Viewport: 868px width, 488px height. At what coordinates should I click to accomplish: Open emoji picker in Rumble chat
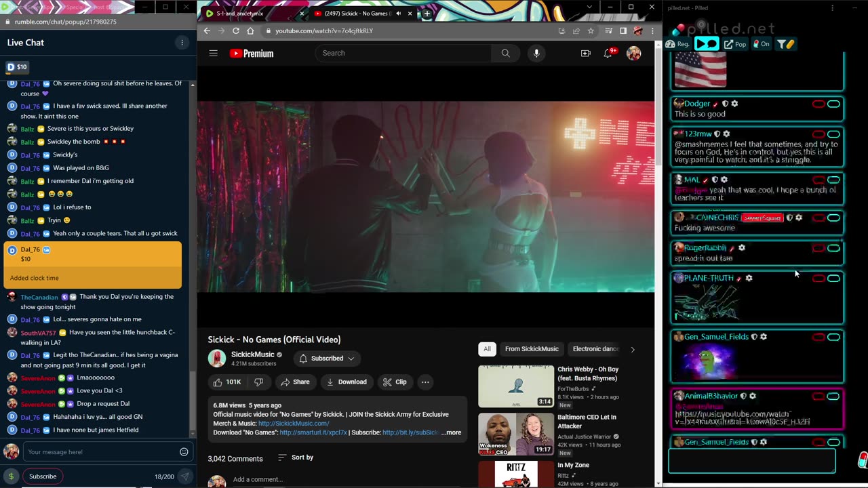tap(184, 452)
